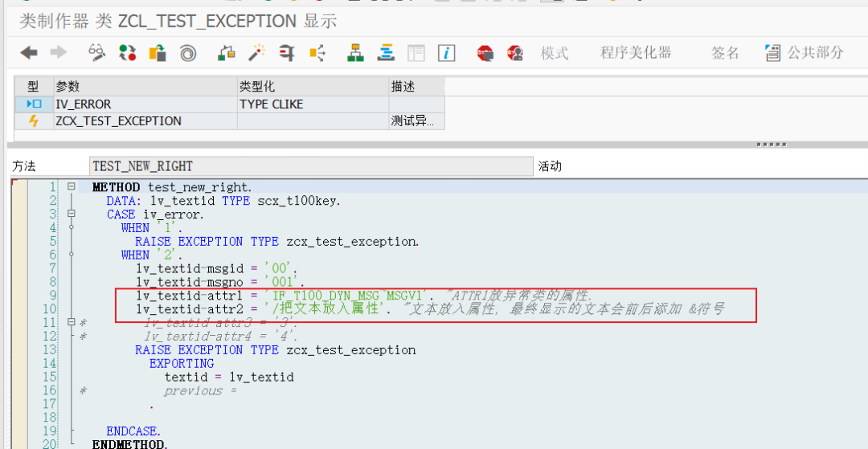The height and width of the screenshot is (449, 868).
Task: Click the splitter grip dots above the editor
Action: (x=771, y=145)
